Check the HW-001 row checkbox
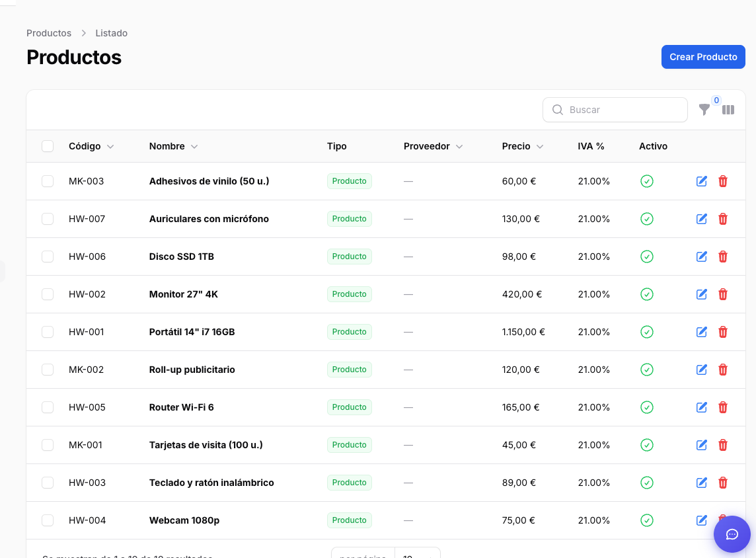 [x=48, y=332]
